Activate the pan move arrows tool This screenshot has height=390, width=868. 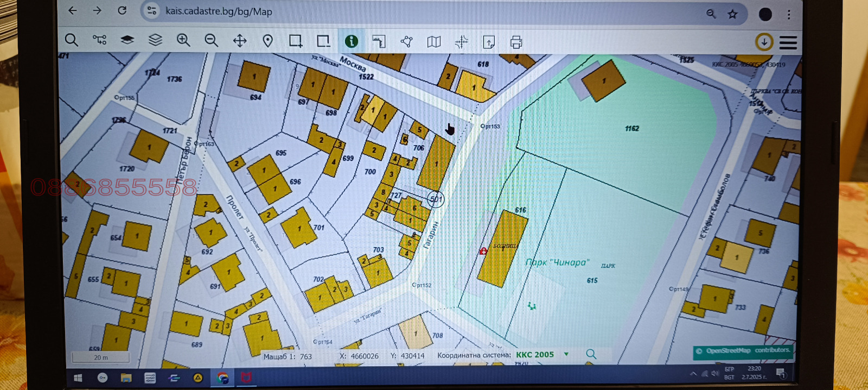pyautogui.click(x=240, y=41)
